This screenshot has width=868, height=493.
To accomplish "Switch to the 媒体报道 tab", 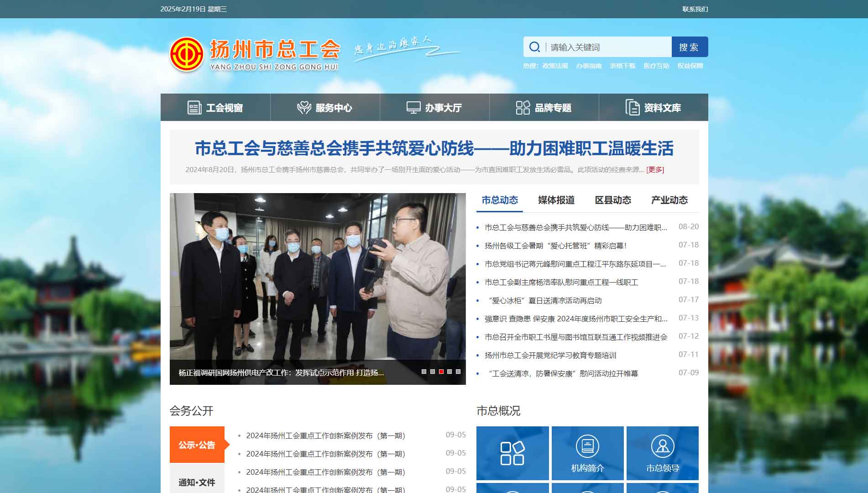I will (556, 200).
